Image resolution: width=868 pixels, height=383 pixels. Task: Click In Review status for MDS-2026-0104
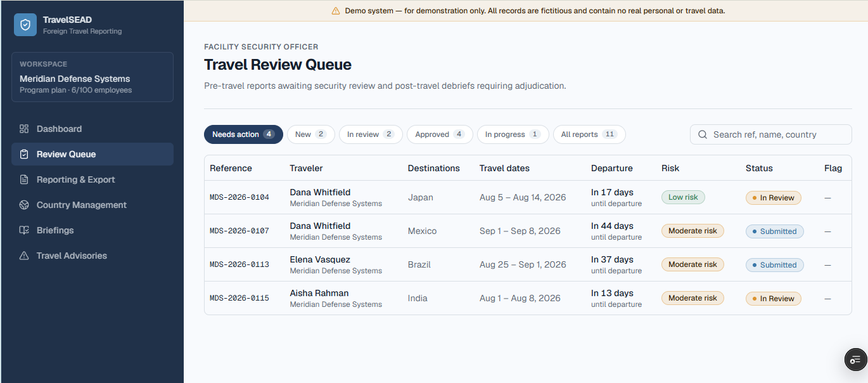(x=774, y=198)
